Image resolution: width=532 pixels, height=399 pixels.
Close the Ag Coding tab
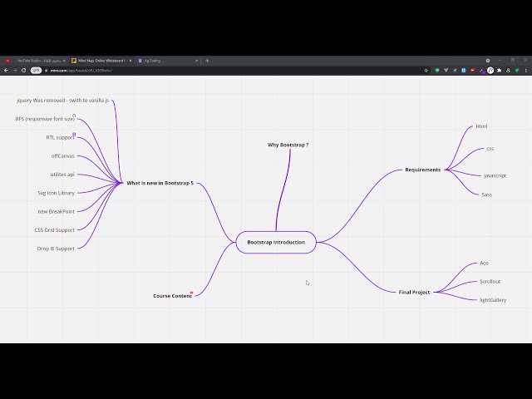coord(196,61)
